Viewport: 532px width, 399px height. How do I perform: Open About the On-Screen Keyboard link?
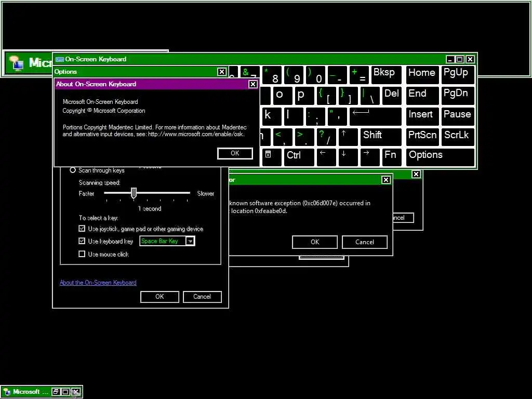pos(98,283)
